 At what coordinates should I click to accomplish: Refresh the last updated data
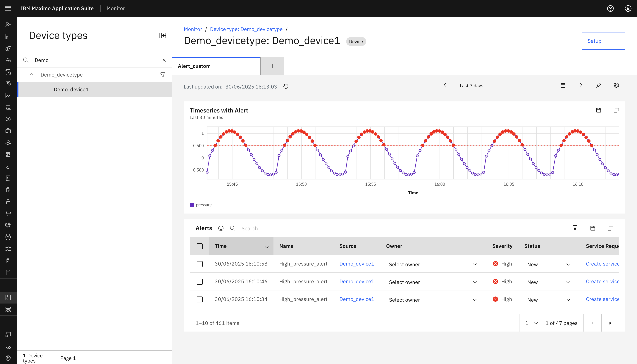coord(286,86)
